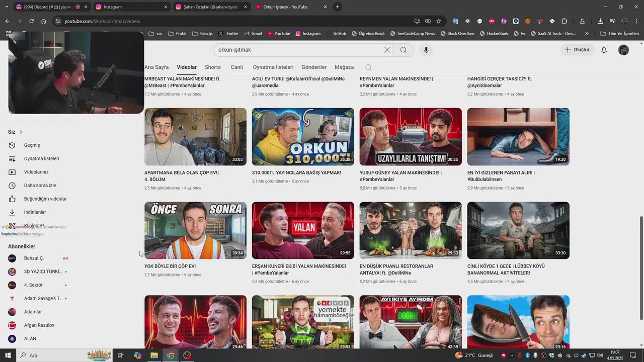Open Windows Start menu
This screenshot has height=362, width=644.
point(8,355)
